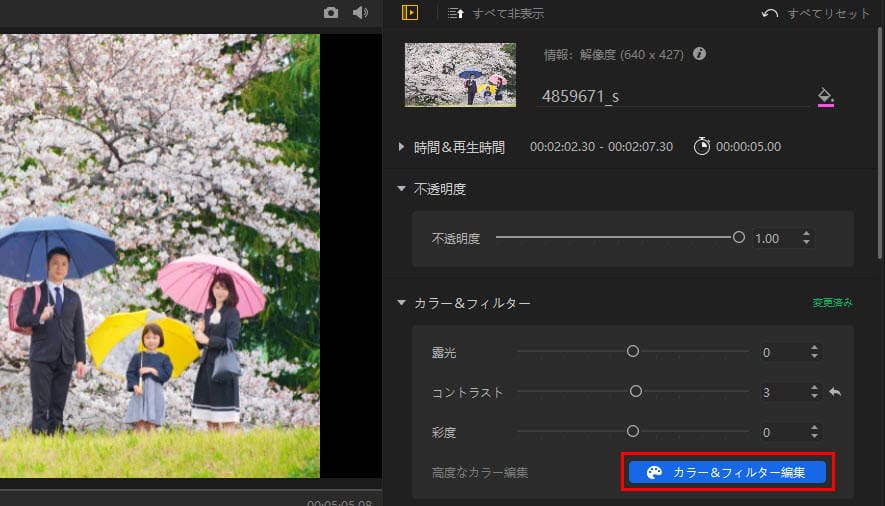Expand the 時間＆再生時間 section

click(401, 147)
